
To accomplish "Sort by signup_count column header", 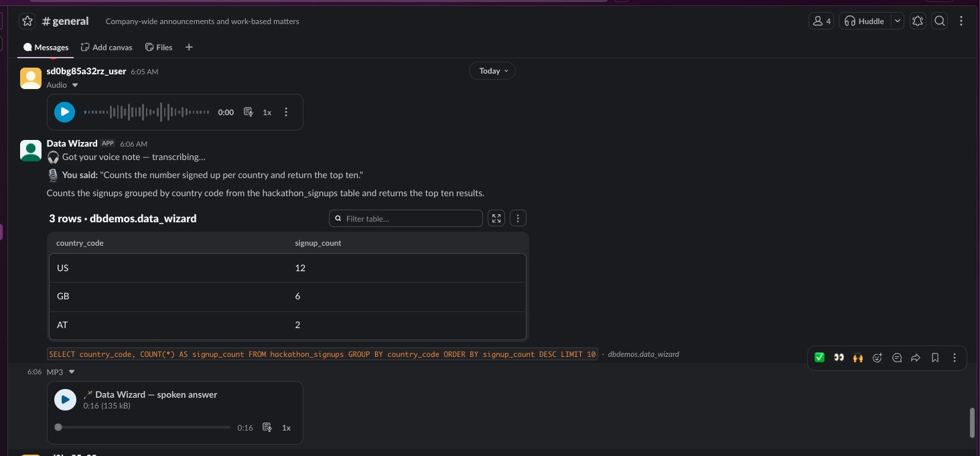I will (x=318, y=243).
